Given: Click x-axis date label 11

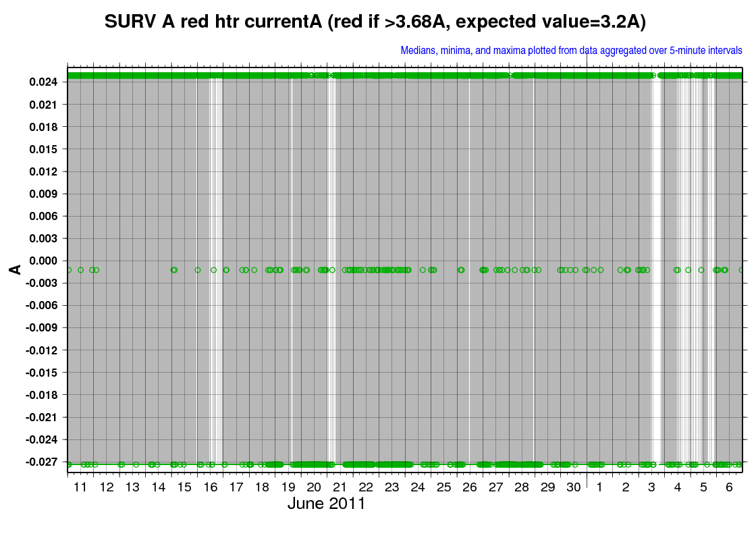Looking at the screenshot, I should [x=80, y=487].
